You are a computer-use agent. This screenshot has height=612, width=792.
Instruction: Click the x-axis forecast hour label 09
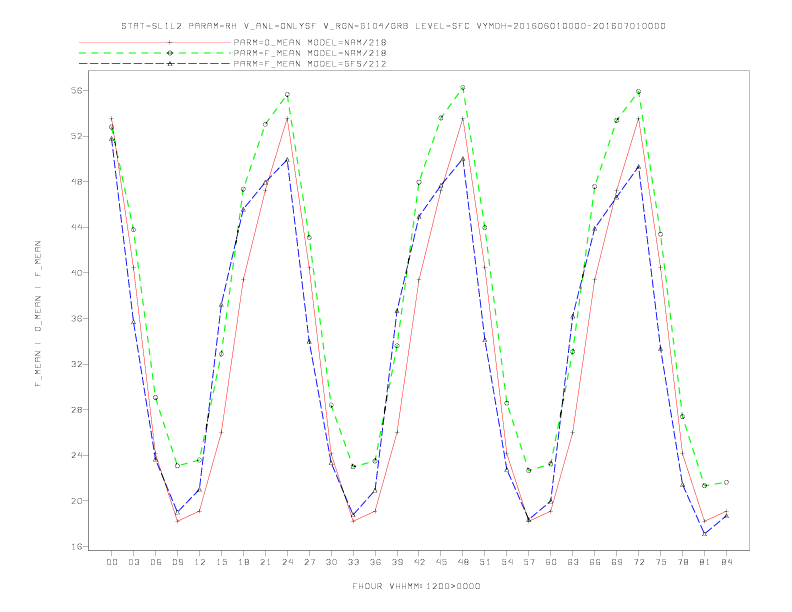tap(177, 562)
